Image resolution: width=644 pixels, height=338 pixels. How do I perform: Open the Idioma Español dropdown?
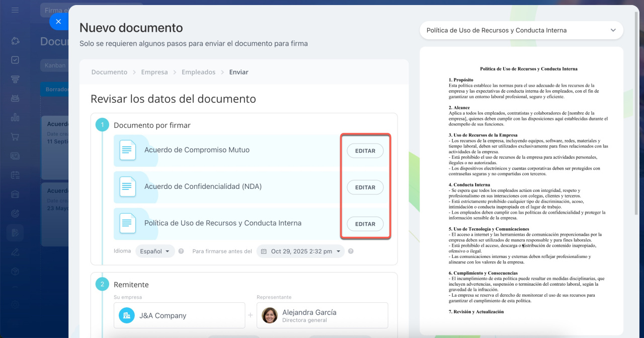(155, 251)
